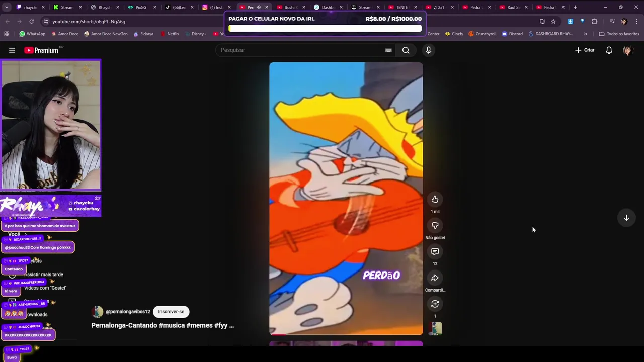
Task: Reload the current page
Action: [x=31, y=22]
